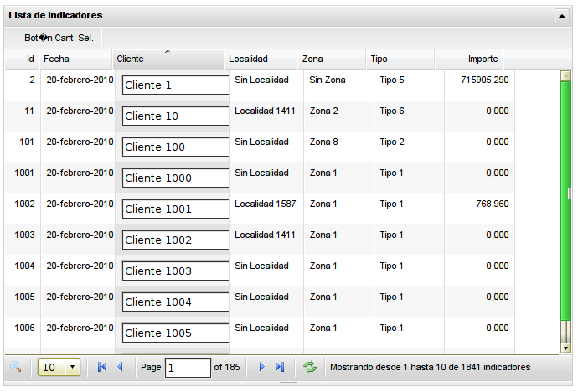
Task: Click the magnifier search icon
Action: (x=15, y=367)
